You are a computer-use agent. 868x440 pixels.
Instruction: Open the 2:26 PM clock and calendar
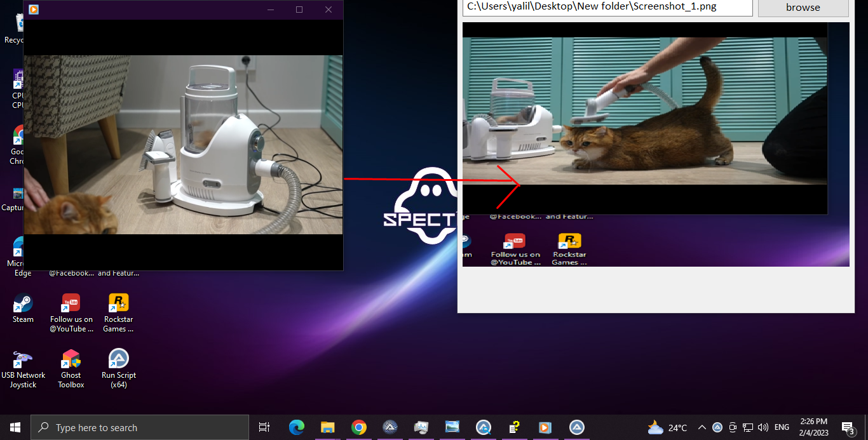(814, 427)
